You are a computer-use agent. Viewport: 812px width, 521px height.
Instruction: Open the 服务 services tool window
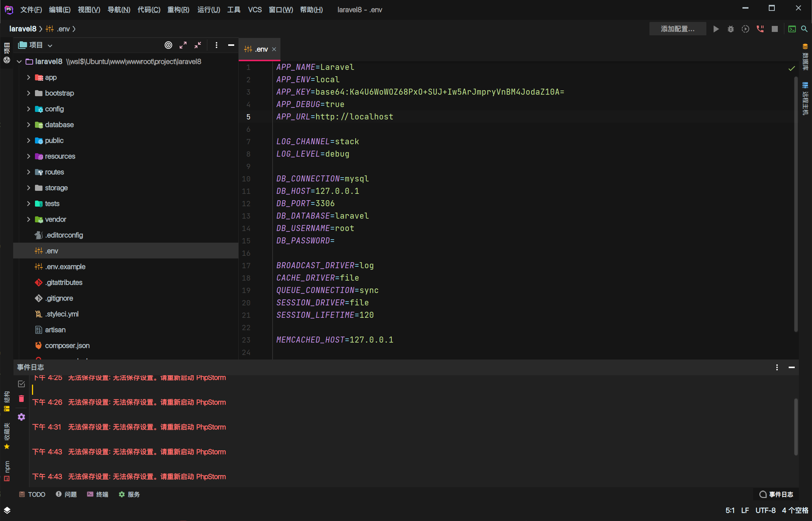pyautogui.click(x=129, y=494)
